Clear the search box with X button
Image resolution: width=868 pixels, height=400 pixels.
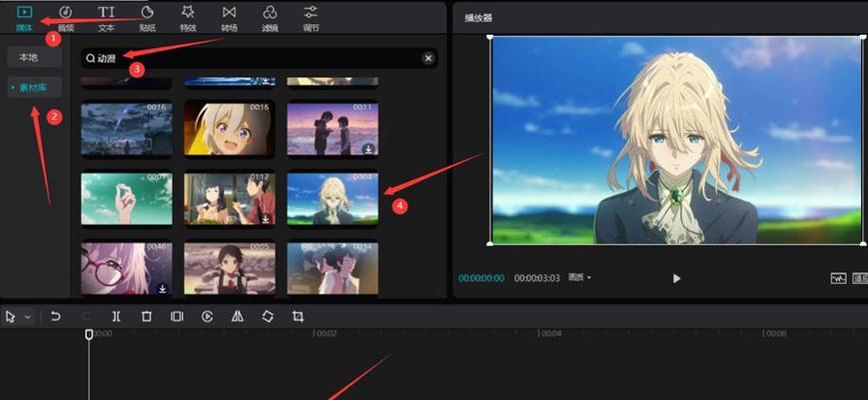coord(429,58)
